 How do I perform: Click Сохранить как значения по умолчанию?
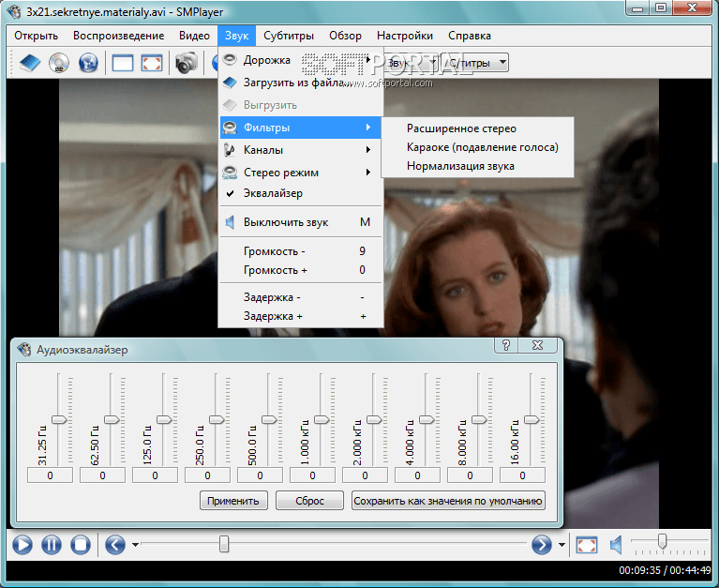click(448, 501)
